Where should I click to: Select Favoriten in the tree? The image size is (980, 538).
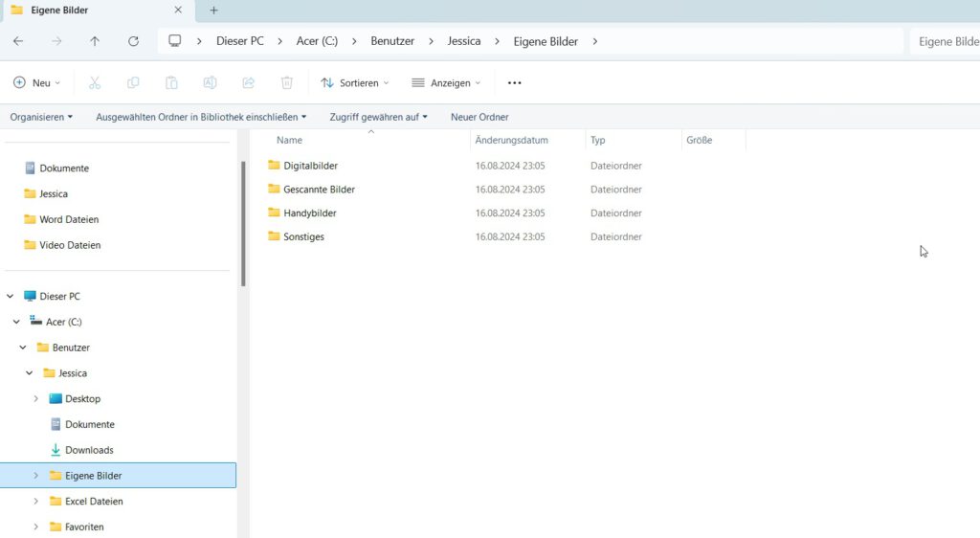(84, 527)
